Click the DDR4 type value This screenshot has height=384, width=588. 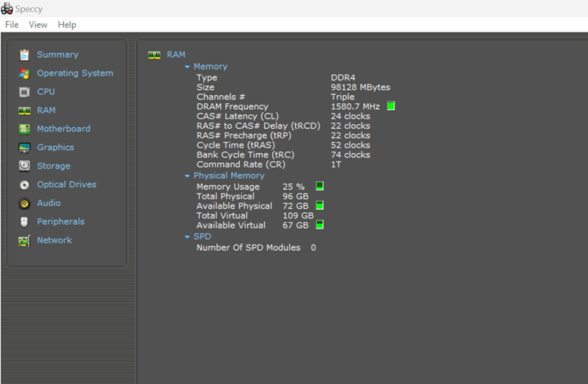click(343, 78)
